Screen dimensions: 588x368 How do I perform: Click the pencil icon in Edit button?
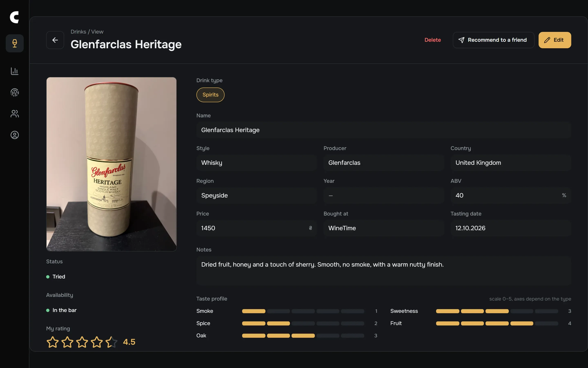point(547,40)
